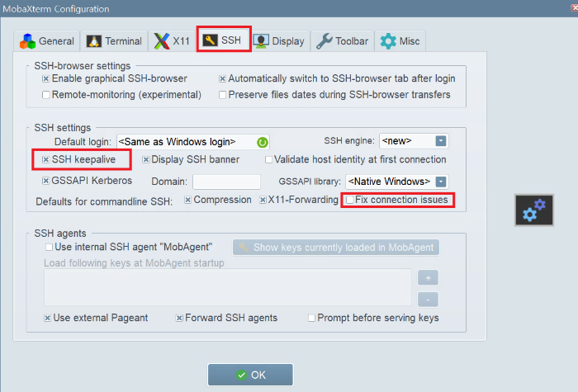Expand the GSSAPI library dropdown
The width and height of the screenshot is (578, 392).
tap(441, 182)
